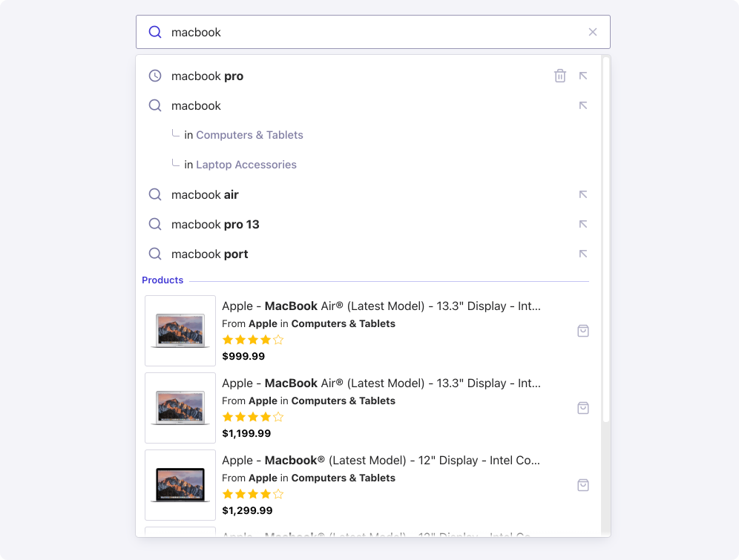Screen dimensions: 739x560
Task: Click magnifier icon next to macbook suggestion
Action: 155,105
